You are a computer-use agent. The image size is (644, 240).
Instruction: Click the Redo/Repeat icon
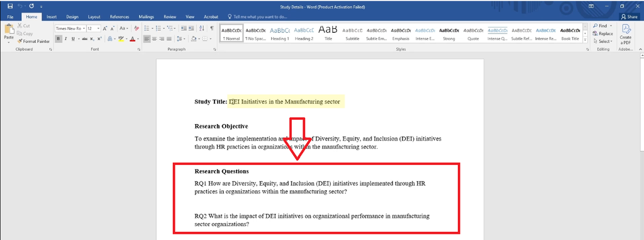pyautogui.click(x=31, y=6)
